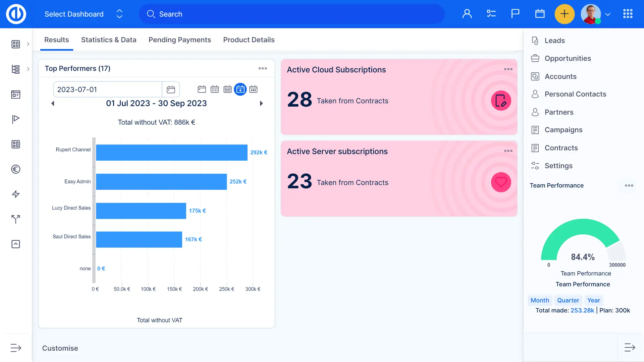Switch Team Performance to Month view
The height and width of the screenshot is (362, 644).
[x=540, y=300]
